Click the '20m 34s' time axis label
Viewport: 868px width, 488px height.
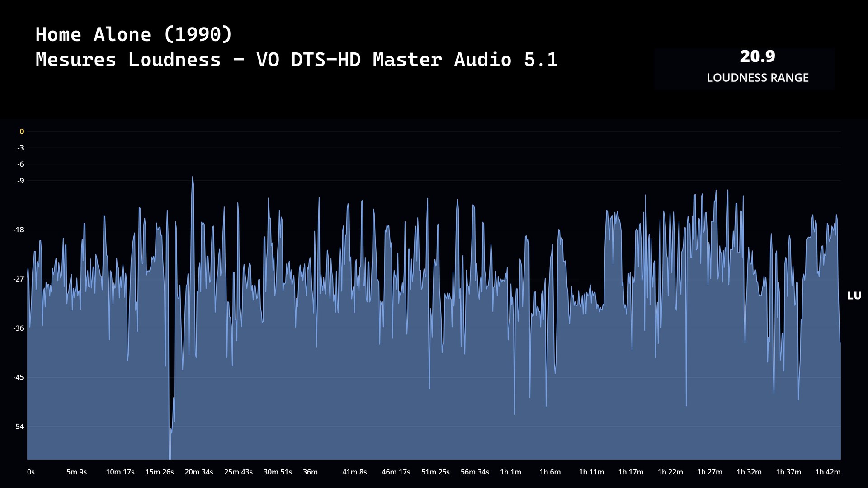(199, 472)
